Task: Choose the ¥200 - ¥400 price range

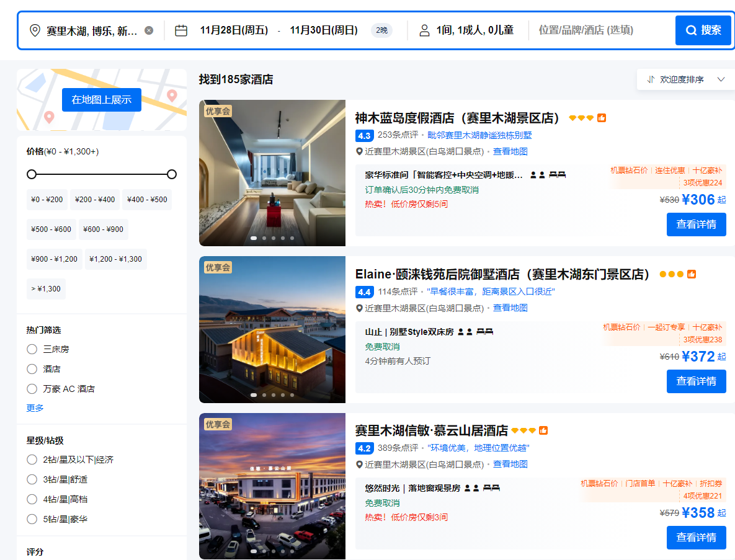Action: pos(95,200)
